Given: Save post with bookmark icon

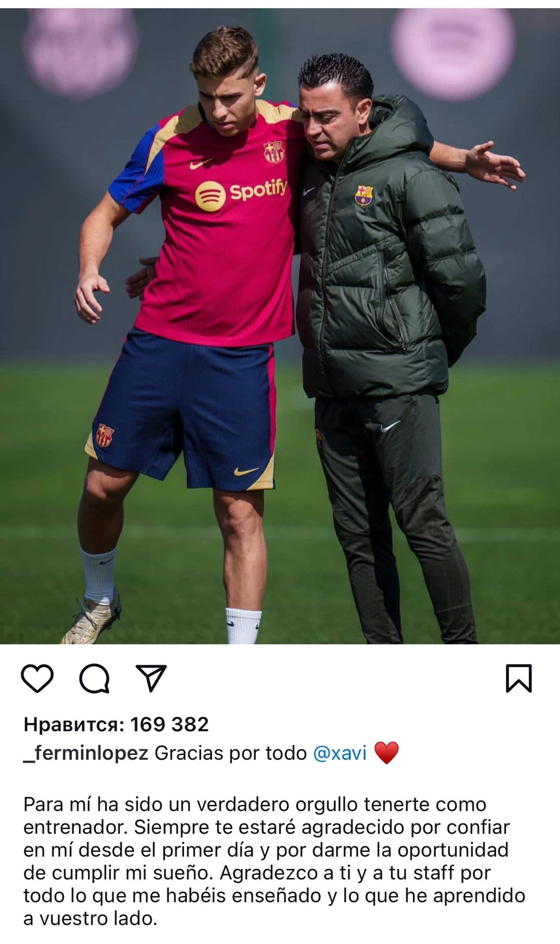Looking at the screenshot, I should point(519,678).
